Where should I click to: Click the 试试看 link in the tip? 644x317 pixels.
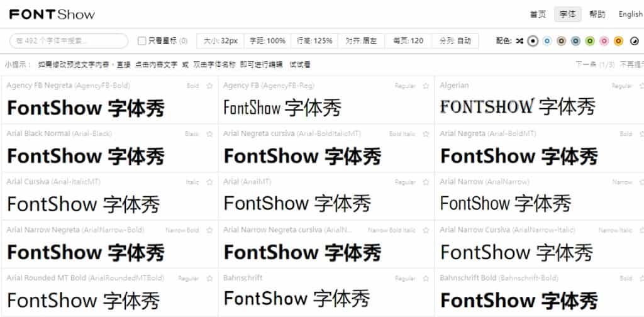(x=300, y=64)
